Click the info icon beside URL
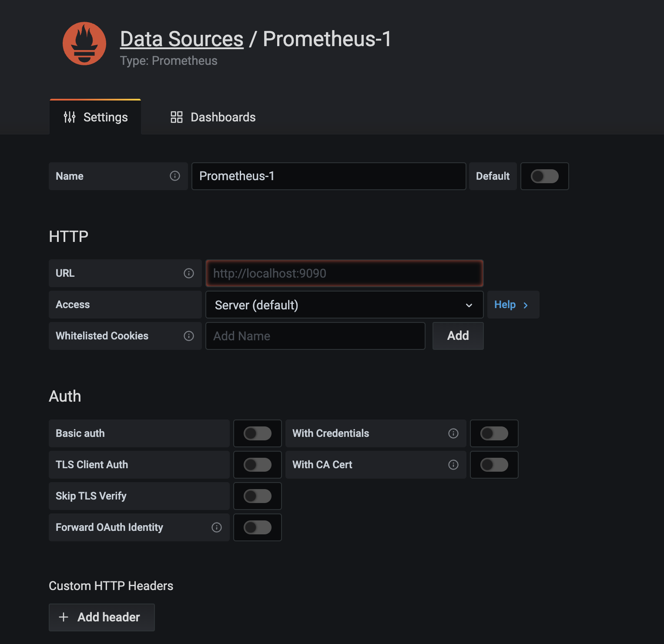Image resolution: width=664 pixels, height=644 pixels. point(189,273)
